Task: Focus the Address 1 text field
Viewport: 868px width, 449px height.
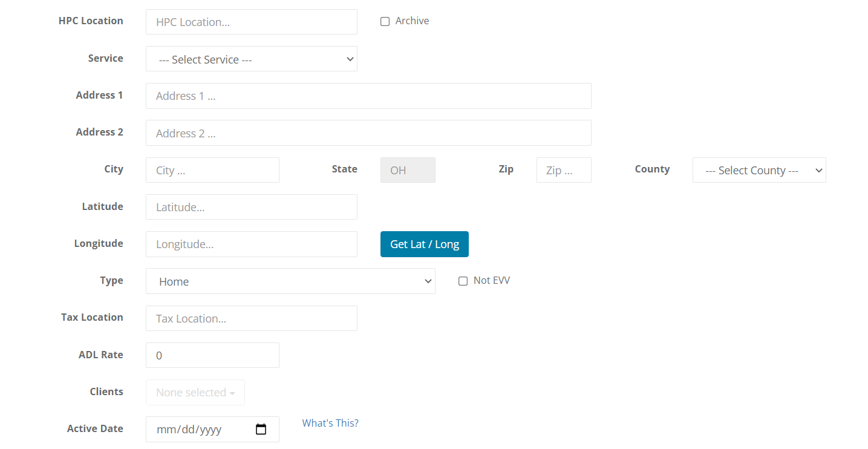Action: click(368, 96)
